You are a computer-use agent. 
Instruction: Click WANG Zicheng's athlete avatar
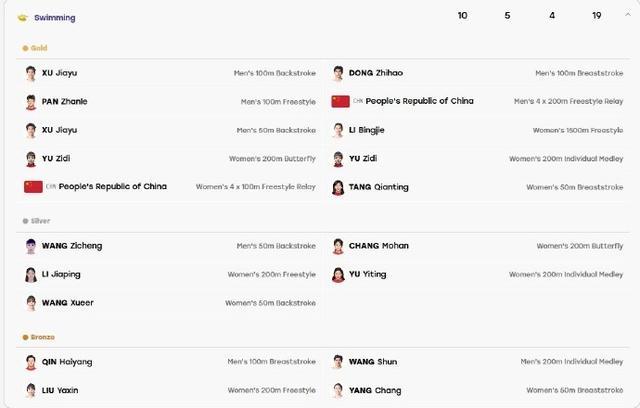pos(31,246)
